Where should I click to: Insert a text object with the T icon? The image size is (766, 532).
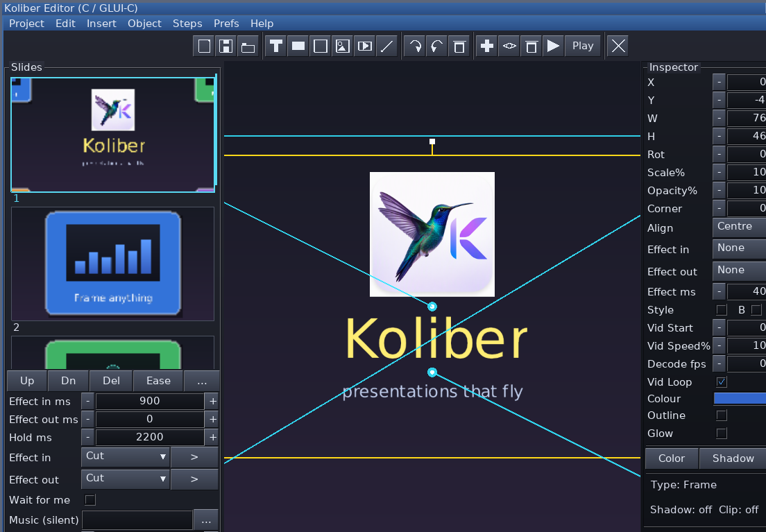[x=276, y=46]
